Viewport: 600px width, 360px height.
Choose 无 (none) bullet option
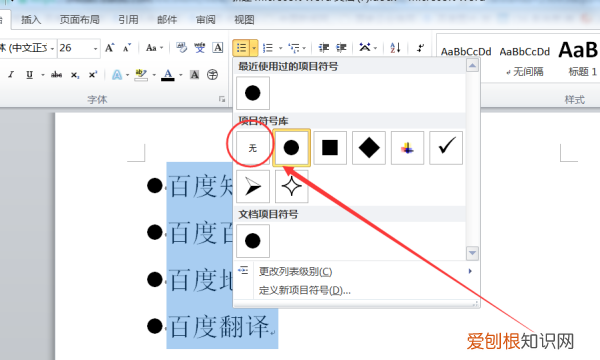pos(253,148)
